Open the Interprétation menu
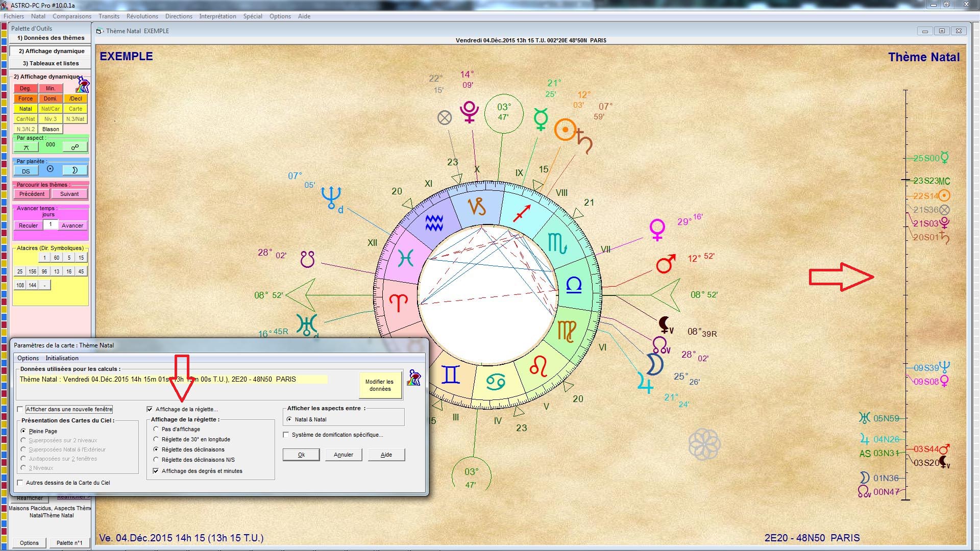This screenshot has height=551, width=980. click(217, 16)
